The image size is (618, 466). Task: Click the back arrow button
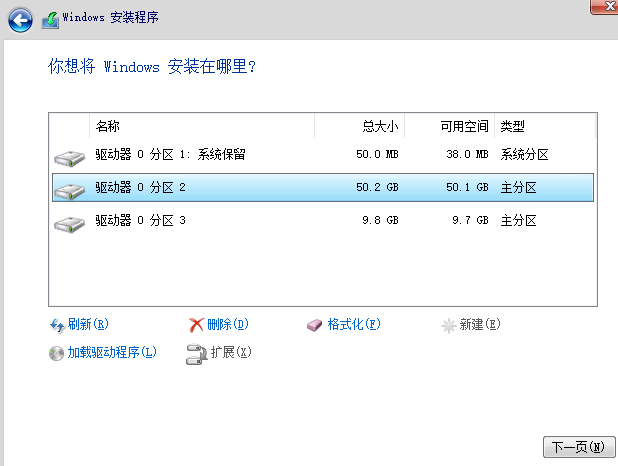pyautogui.click(x=20, y=18)
